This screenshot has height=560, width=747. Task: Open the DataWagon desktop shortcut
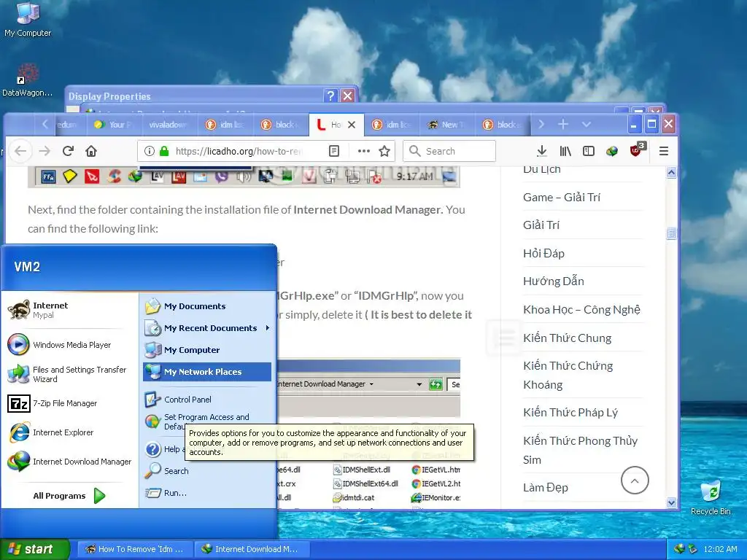pos(27,80)
